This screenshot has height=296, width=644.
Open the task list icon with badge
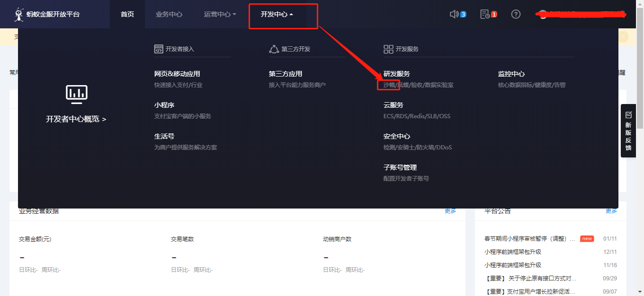click(x=485, y=15)
